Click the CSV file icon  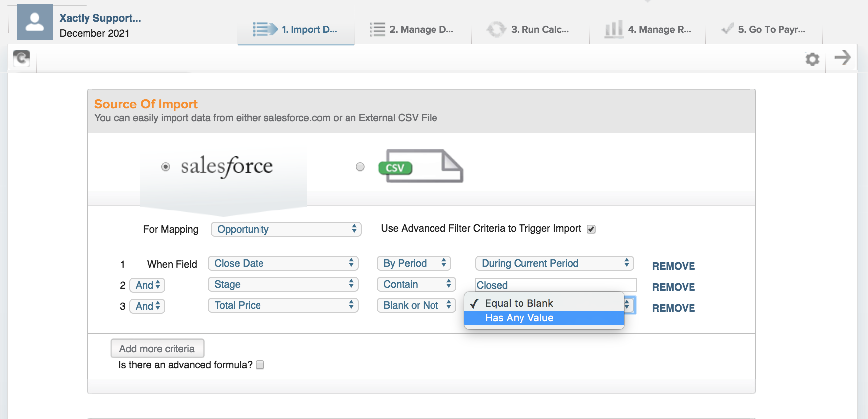421,166
